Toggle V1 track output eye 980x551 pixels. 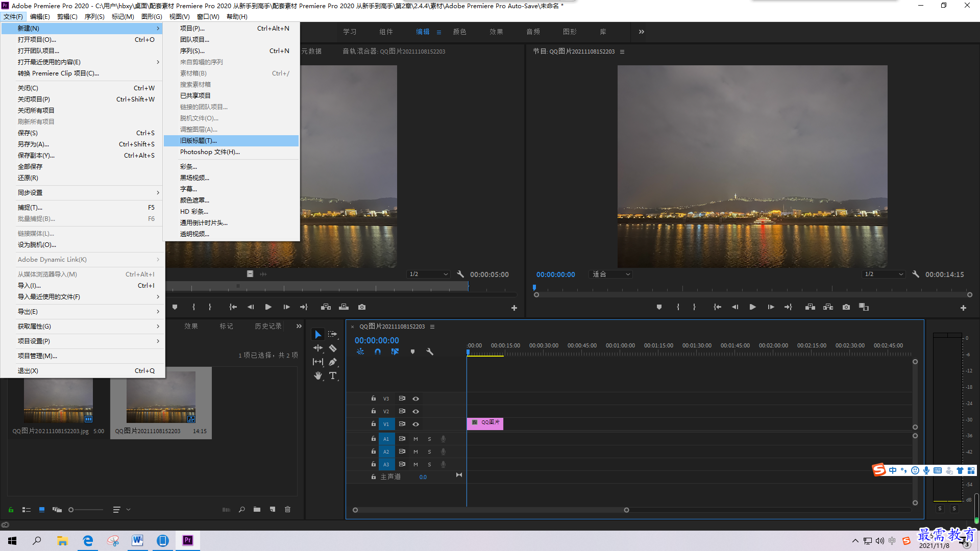pyautogui.click(x=415, y=424)
